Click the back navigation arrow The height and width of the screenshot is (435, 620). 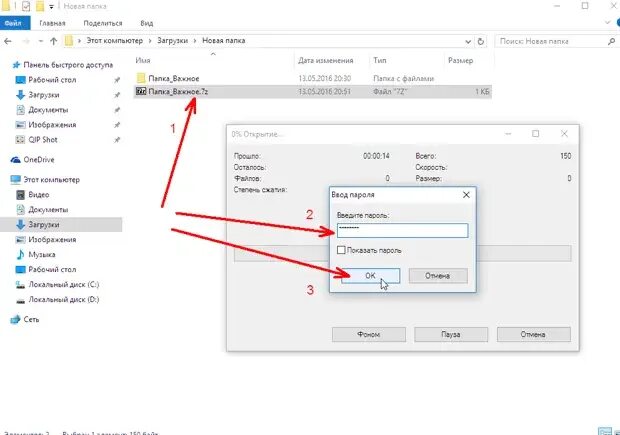tap(8, 41)
